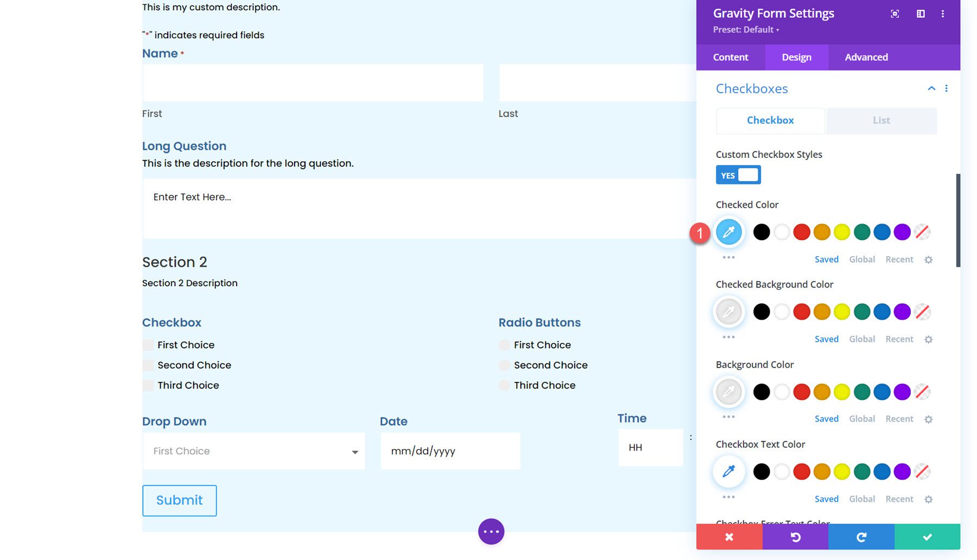
Task: Toggle the split-view preview icon in header
Action: 921,14
